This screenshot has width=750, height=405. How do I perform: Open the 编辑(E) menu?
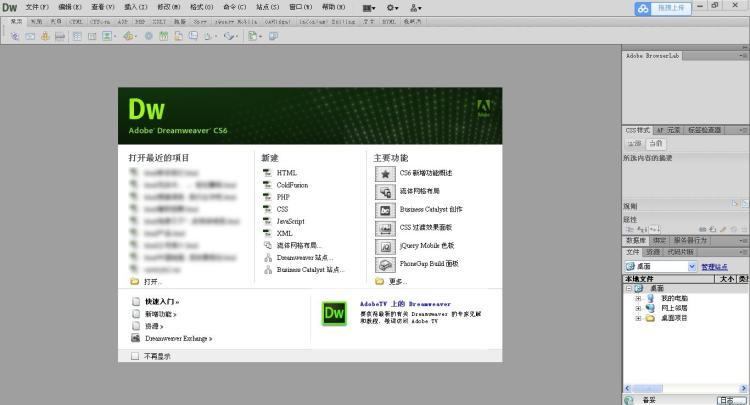tap(70, 7)
